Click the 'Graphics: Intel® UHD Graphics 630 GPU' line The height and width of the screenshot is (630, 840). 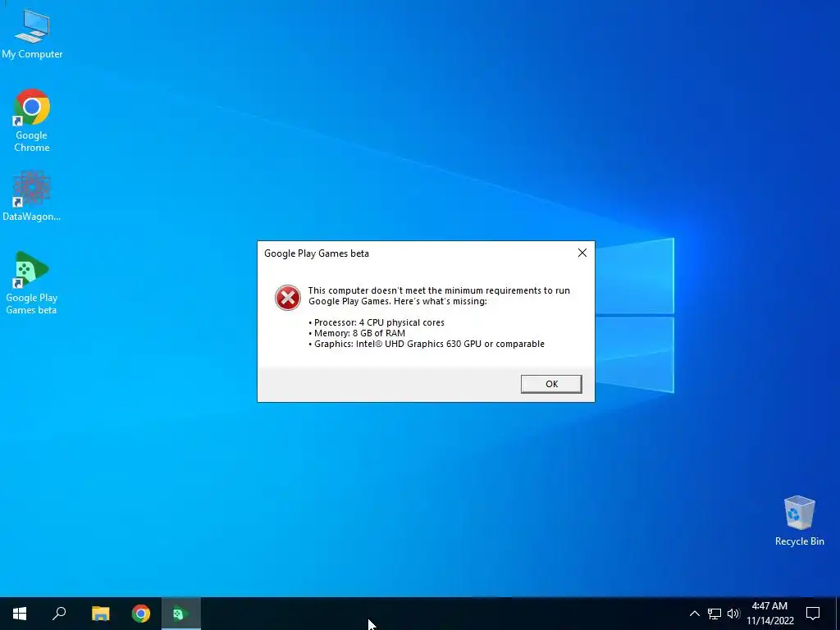[x=427, y=344]
